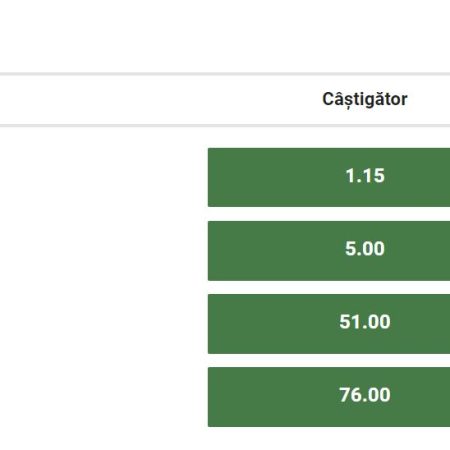The width and height of the screenshot is (450, 450).
Task: Select the third green odds button, 51.00
Action: click(329, 324)
